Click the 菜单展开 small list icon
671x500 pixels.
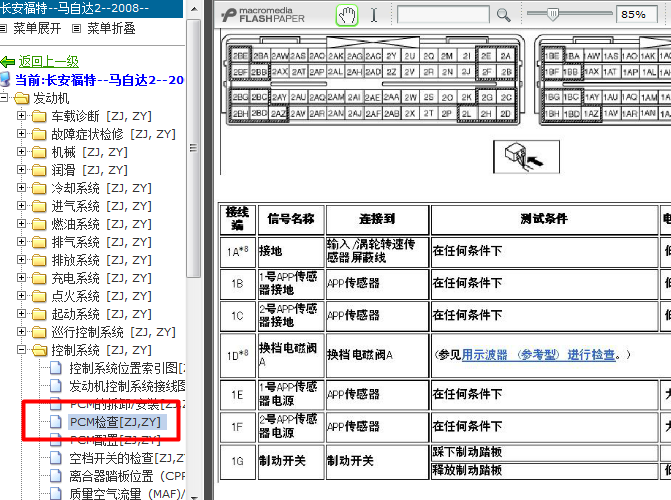tap(3, 29)
